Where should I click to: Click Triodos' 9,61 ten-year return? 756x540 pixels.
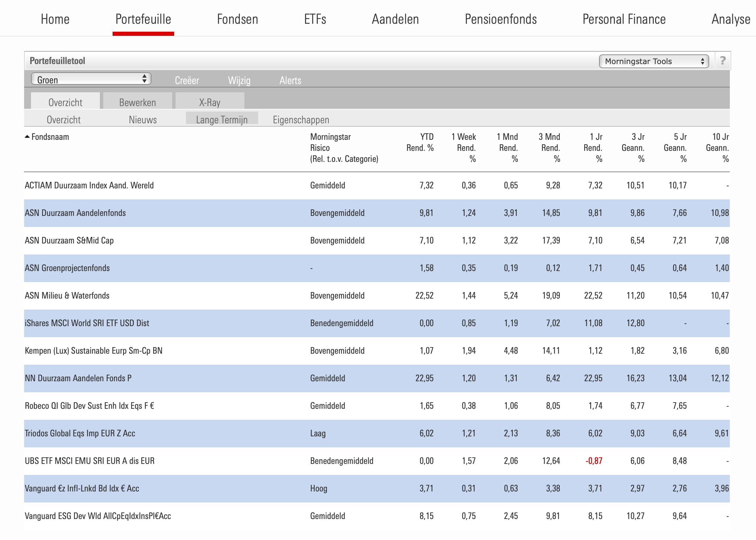pyautogui.click(x=722, y=433)
